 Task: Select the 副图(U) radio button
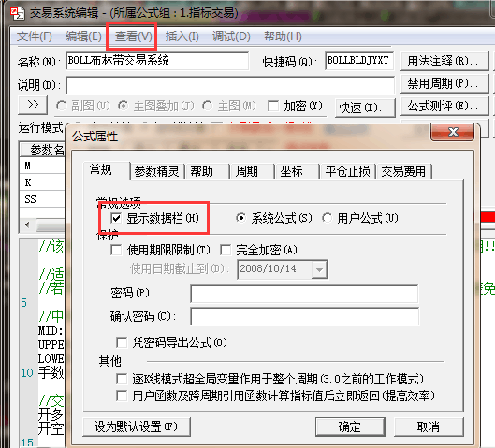[x=61, y=106]
